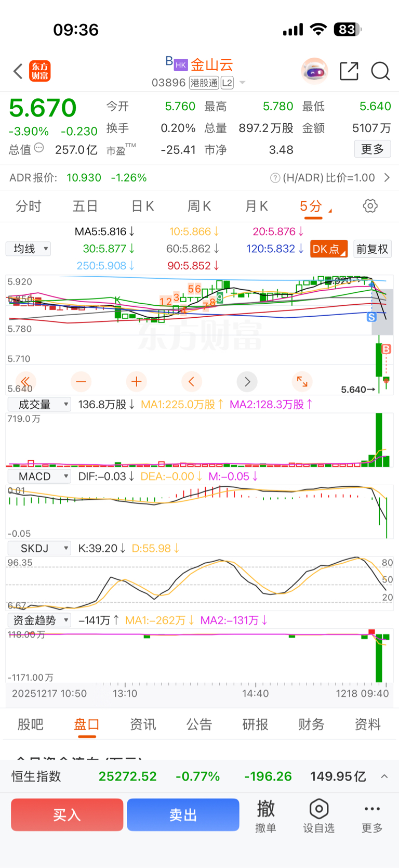399x868 pixels.
Task: Open the MACD indicator dropdown
Action: [x=39, y=476]
